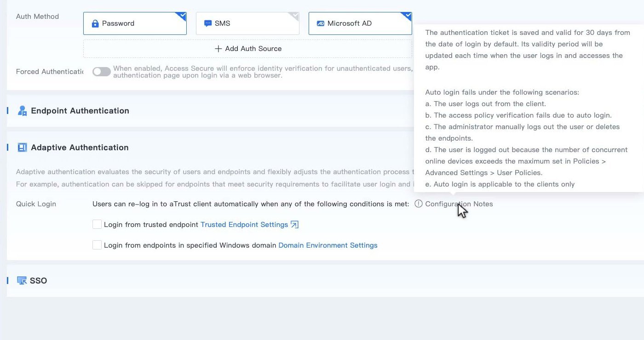Screen dimensions: 644x340
Task: Expand the Endpoint Authentication section heading
Action: (80, 111)
